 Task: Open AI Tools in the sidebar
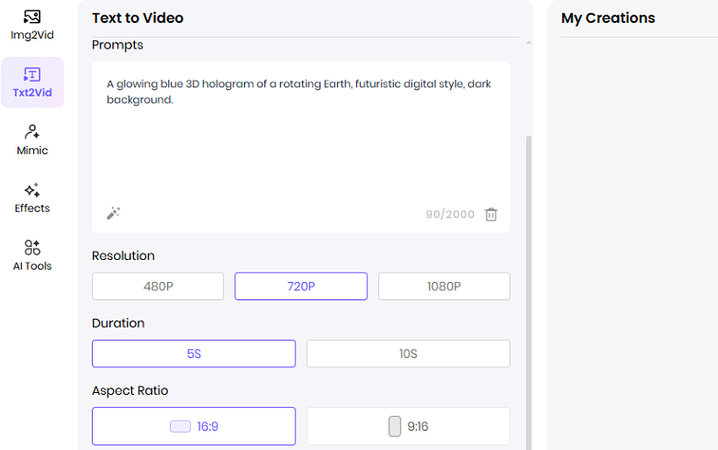32,255
